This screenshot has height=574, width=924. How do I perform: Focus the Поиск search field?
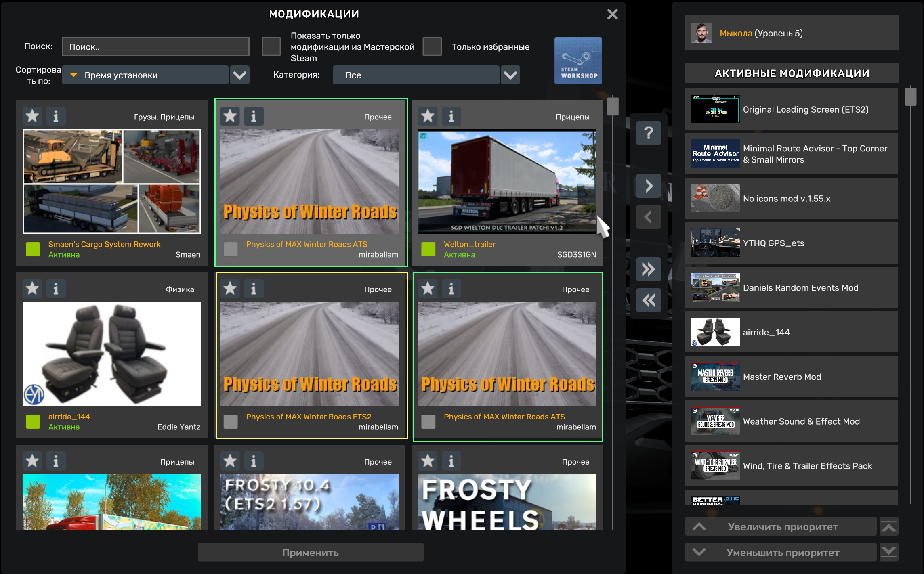(156, 46)
